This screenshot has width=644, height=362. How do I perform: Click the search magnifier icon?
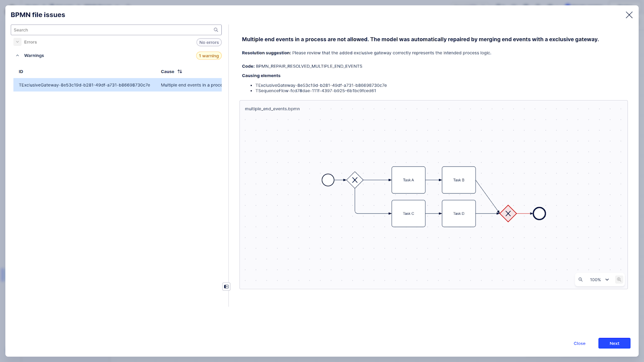click(216, 30)
